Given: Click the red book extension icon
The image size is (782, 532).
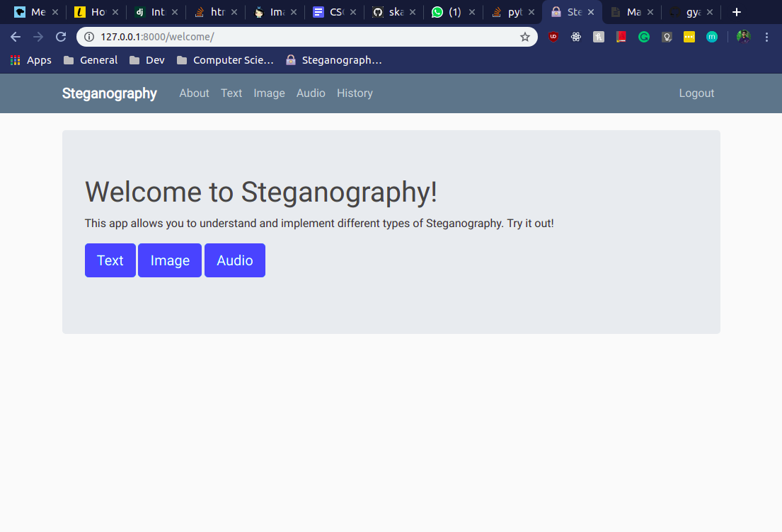Looking at the screenshot, I should (621, 36).
